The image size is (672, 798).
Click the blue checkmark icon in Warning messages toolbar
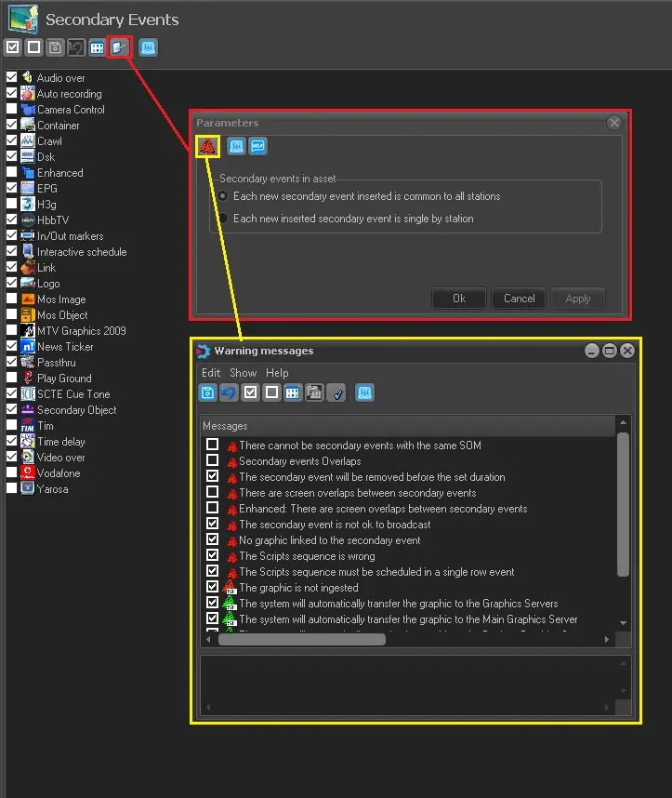click(337, 392)
